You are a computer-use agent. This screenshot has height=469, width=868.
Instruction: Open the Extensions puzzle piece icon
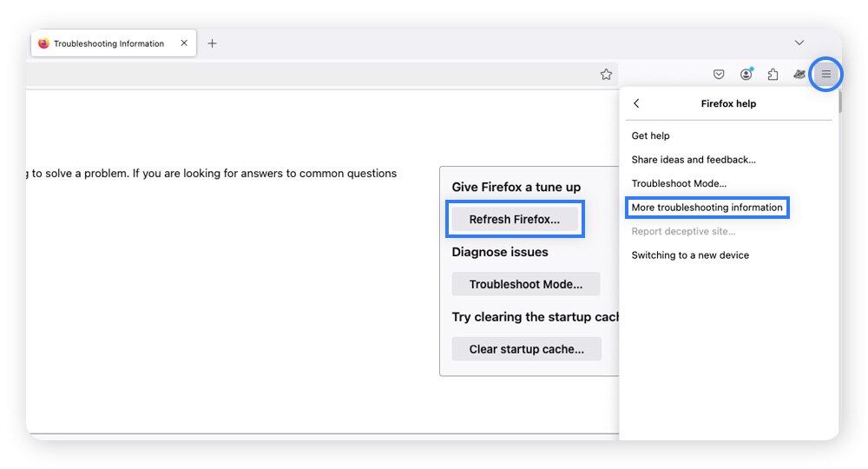click(x=773, y=74)
